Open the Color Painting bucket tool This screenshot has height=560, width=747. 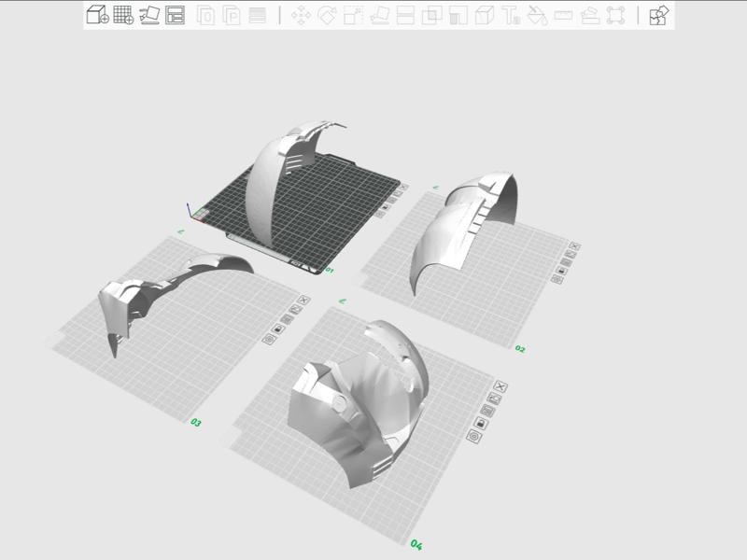[538, 15]
